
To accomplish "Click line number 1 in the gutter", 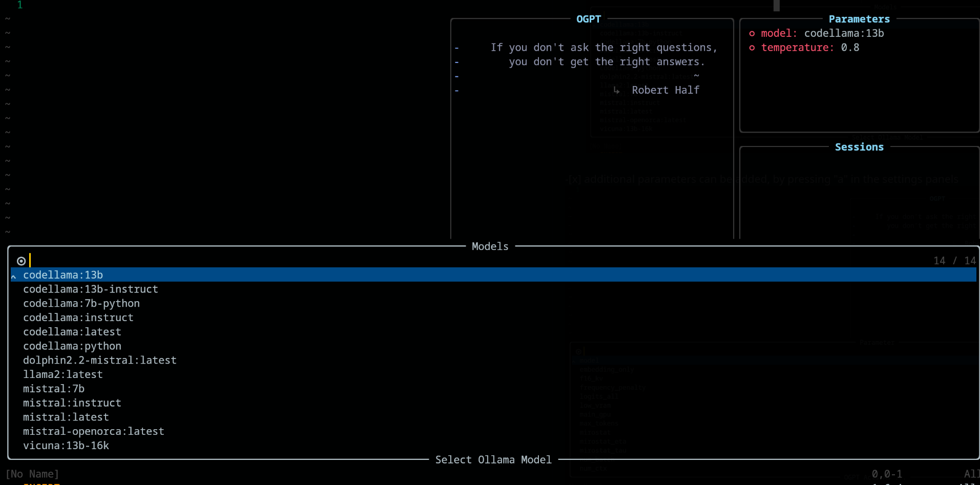I will pos(20,5).
